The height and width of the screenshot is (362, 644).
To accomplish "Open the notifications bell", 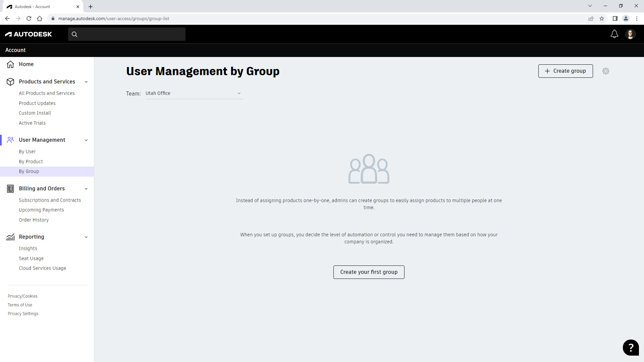I will point(614,34).
